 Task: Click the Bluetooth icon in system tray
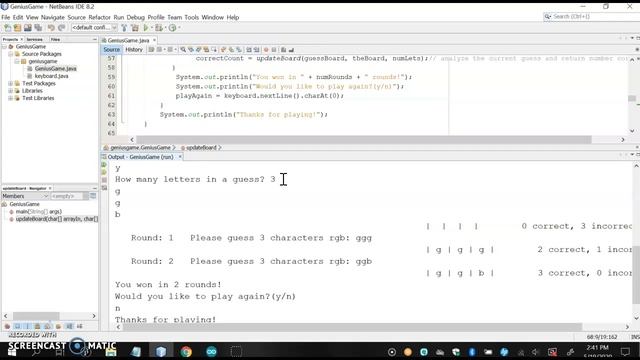click(472, 352)
